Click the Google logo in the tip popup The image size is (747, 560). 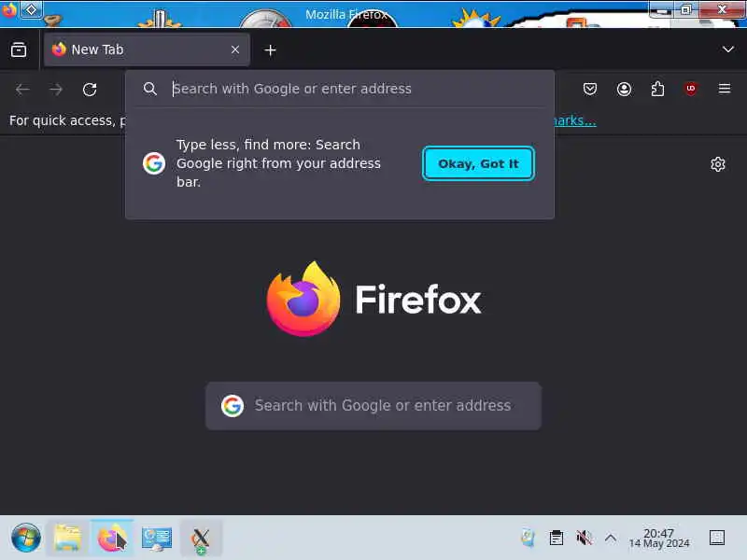click(x=154, y=163)
